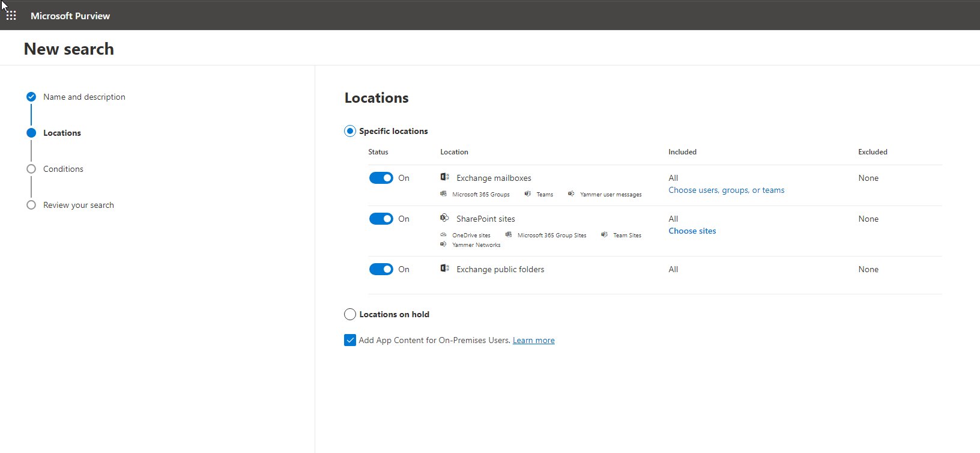Click the Microsoft 365 Groups icon
The width and height of the screenshot is (980, 453).
click(443, 194)
